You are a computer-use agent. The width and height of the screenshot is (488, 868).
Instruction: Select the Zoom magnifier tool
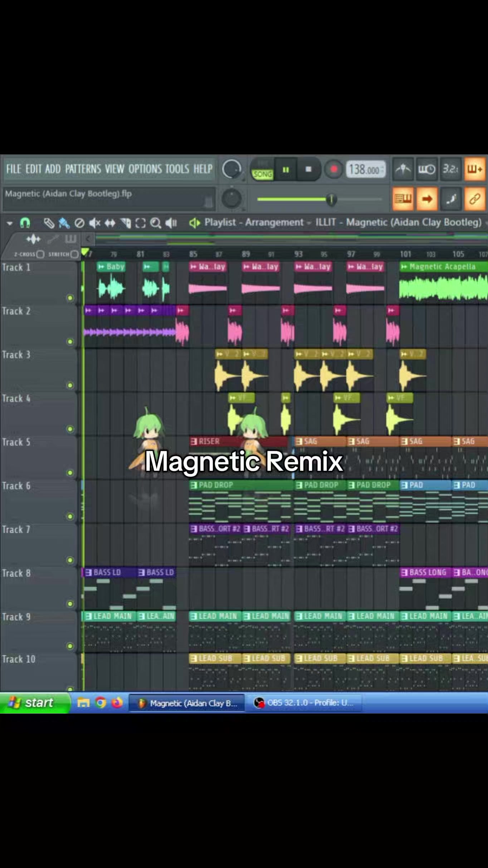[x=156, y=223]
